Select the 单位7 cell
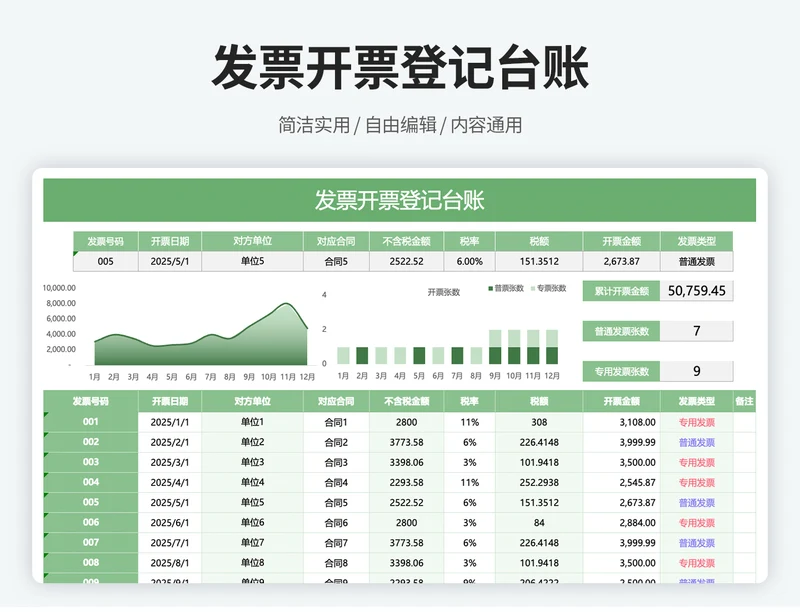 [253, 543]
